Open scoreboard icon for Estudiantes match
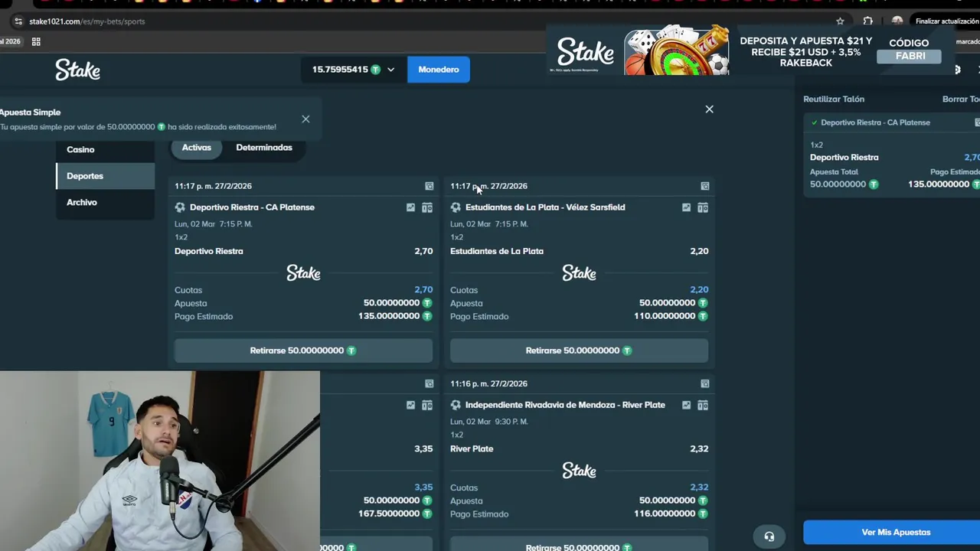 [703, 207]
